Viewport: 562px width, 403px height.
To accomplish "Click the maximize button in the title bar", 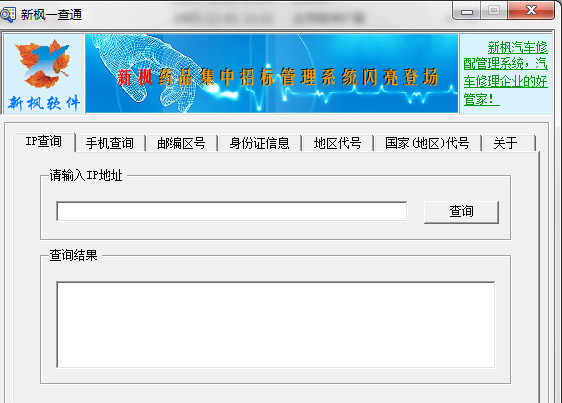I will click(494, 11).
